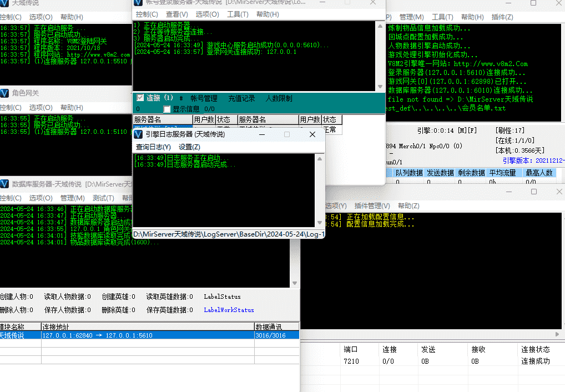The width and height of the screenshot is (565, 392).
Task: Click scroll-up arrow in 帐号登录服务器 log
Action: point(380,26)
